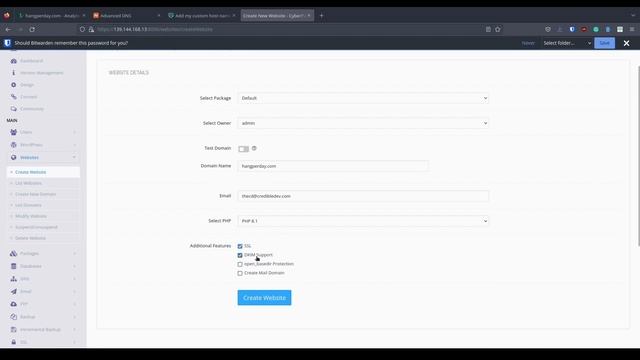640x360 pixels.
Task: Click the DNS sitemap icon in sidebar
Action: [13, 279]
